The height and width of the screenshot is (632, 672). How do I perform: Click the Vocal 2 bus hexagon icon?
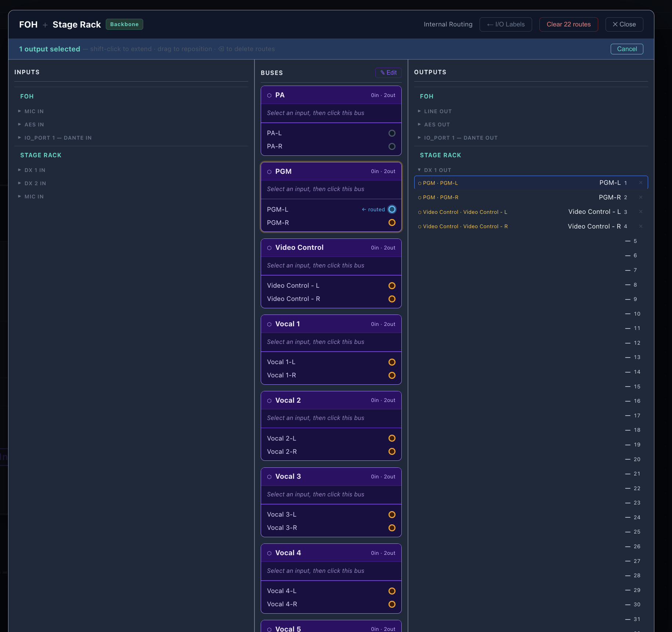[269, 401]
